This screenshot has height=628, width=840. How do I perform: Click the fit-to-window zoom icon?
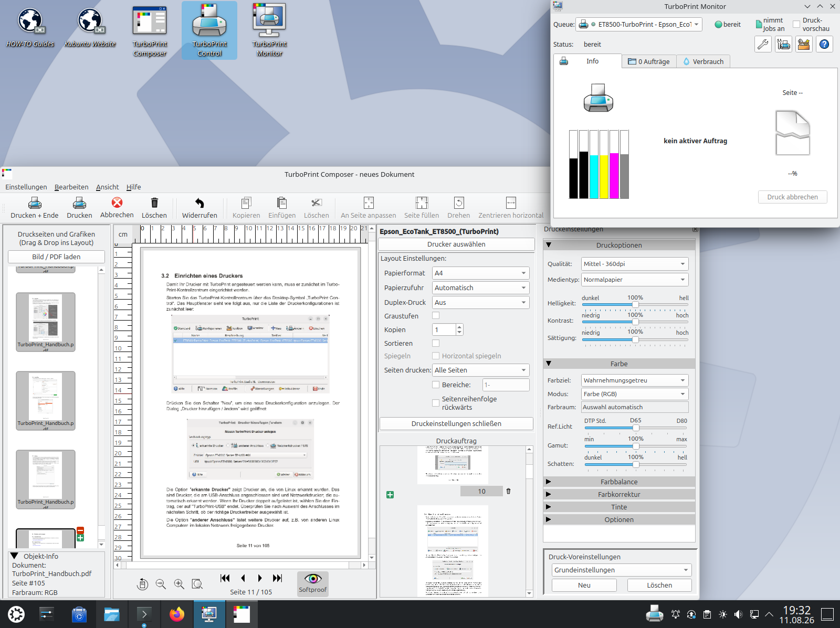(x=197, y=584)
